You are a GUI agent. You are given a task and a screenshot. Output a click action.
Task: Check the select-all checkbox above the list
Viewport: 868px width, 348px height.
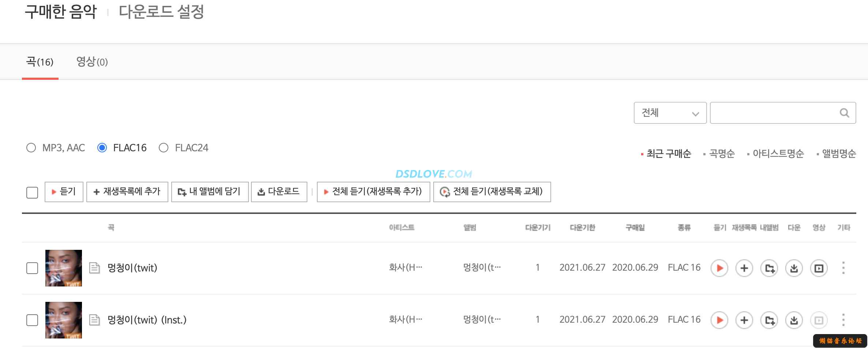tap(32, 192)
